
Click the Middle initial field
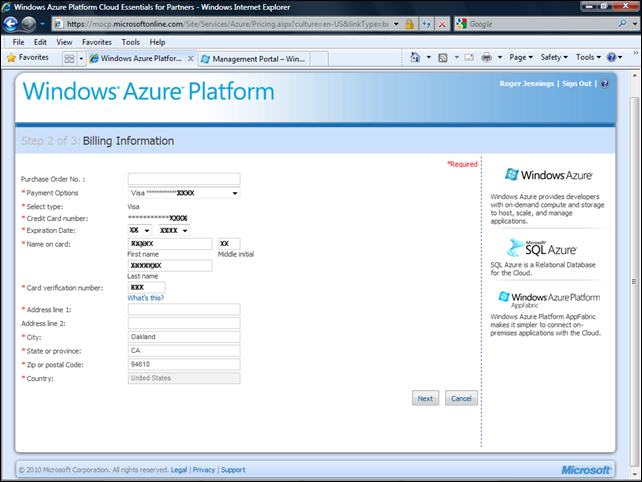(229, 244)
